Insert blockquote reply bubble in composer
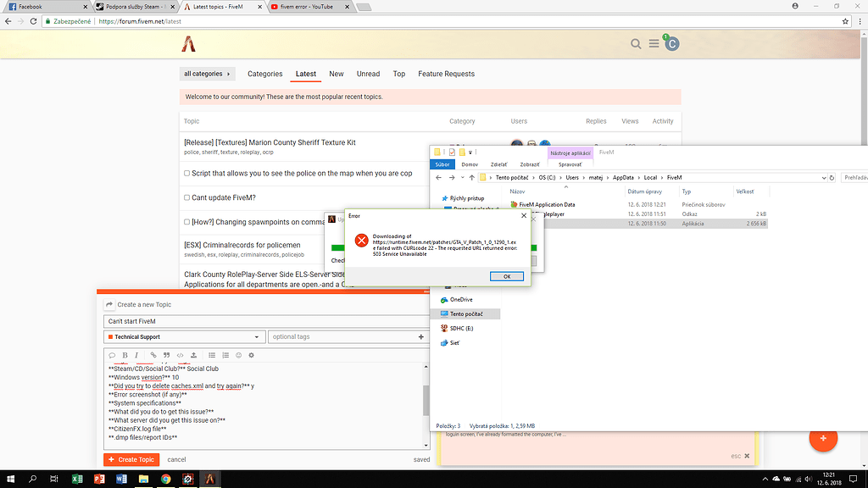This screenshot has width=868, height=488. point(112,355)
